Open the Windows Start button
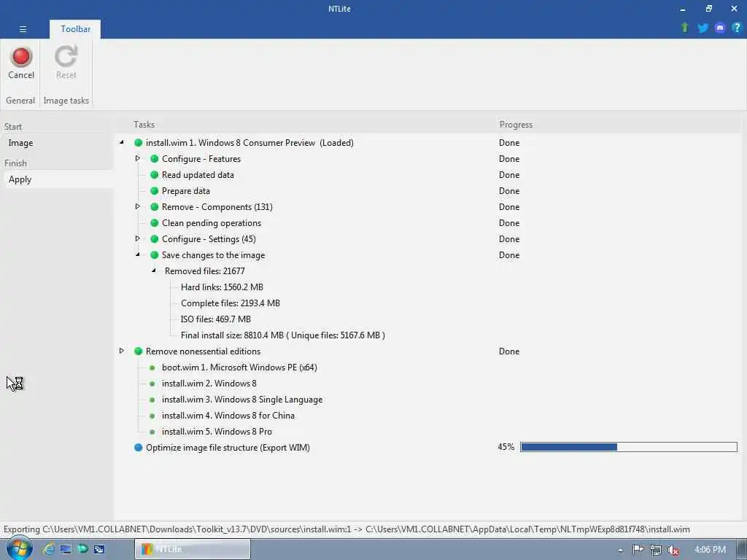The width and height of the screenshot is (747, 560). [x=18, y=548]
